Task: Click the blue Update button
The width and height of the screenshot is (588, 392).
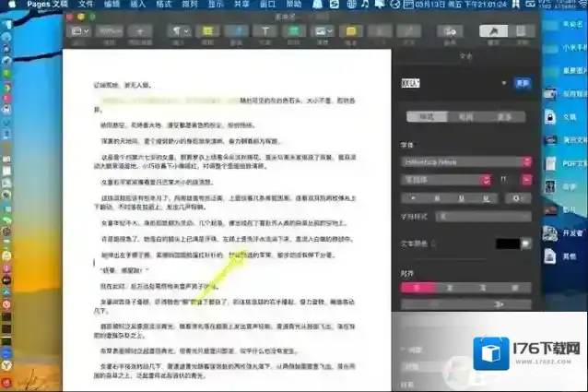Action: click(523, 83)
